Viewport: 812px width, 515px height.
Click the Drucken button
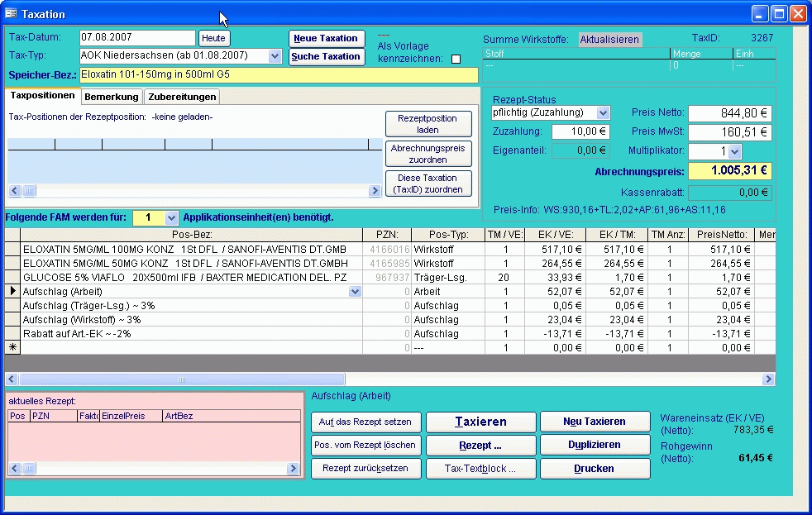pyautogui.click(x=595, y=469)
